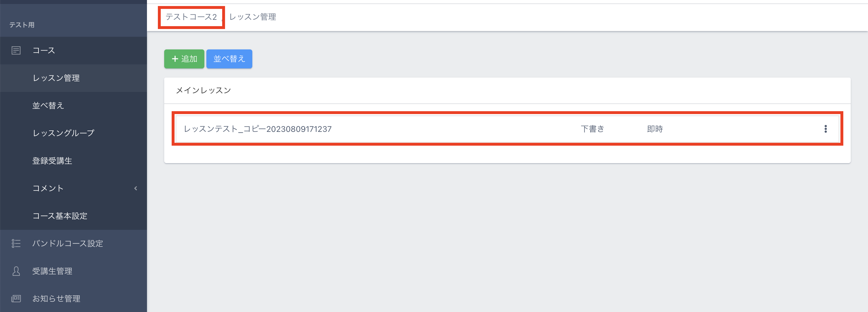Image resolution: width=868 pixels, height=312 pixels.
Task: Click the テストコース2 breadcrumb link
Action: [191, 17]
